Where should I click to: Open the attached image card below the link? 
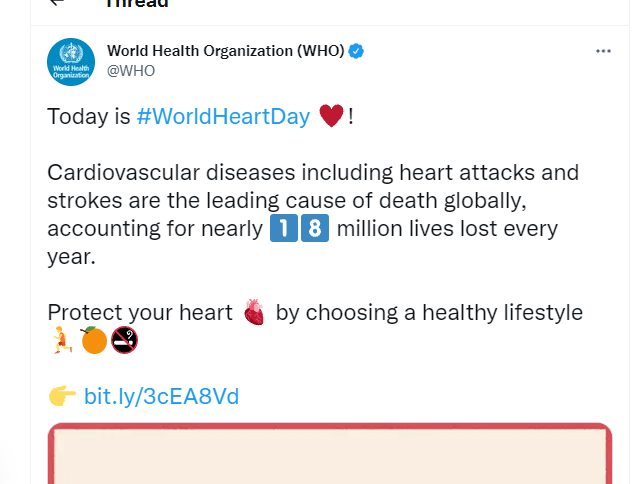pyautogui.click(x=330, y=453)
